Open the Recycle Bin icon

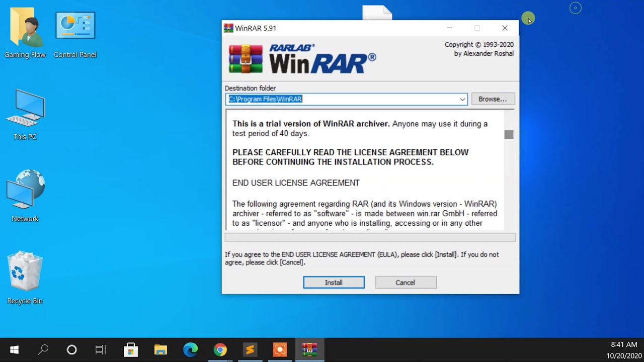coord(25,278)
